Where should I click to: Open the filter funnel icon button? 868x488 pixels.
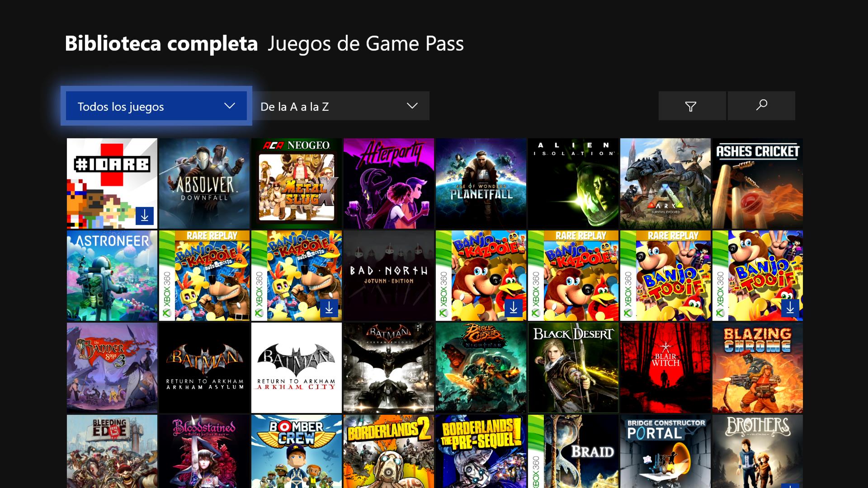(692, 106)
